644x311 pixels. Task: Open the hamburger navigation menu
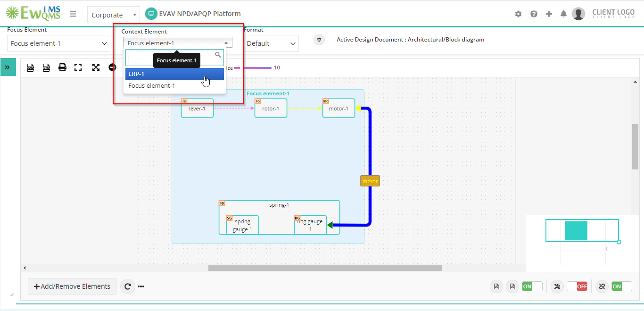pyautogui.click(x=73, y=14)
